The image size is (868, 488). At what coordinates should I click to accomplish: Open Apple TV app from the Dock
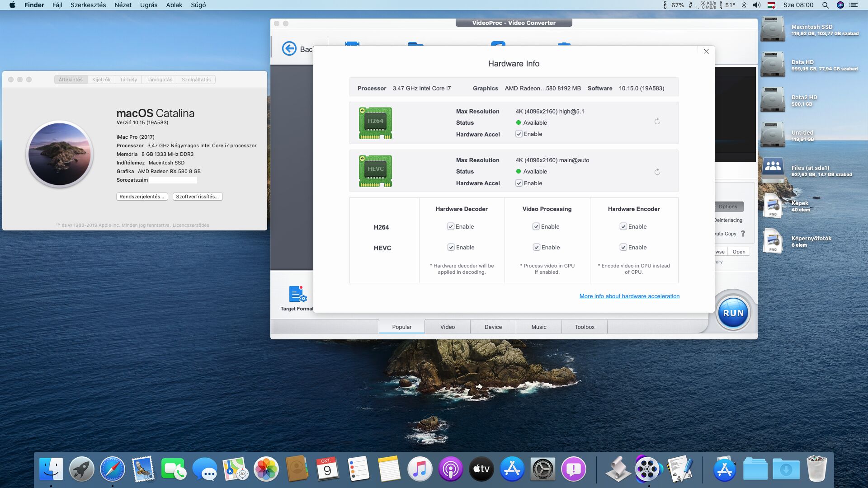coord(481,469)
